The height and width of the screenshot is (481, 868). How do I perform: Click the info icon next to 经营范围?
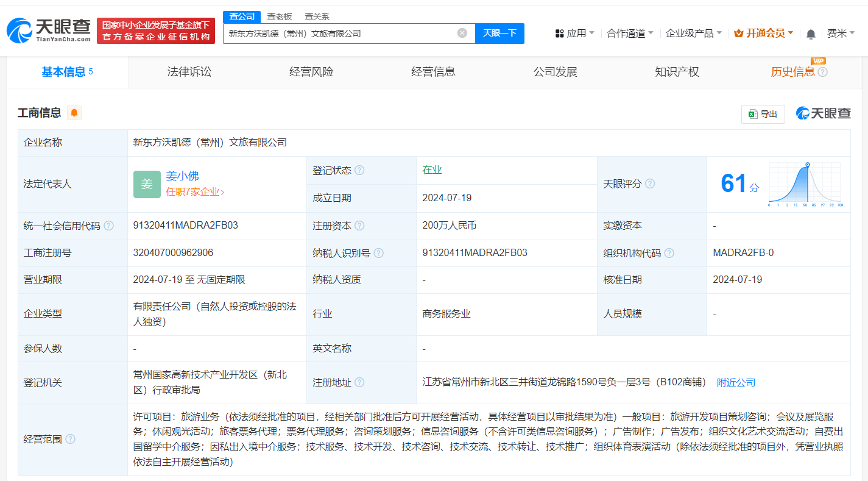point(71,439)
